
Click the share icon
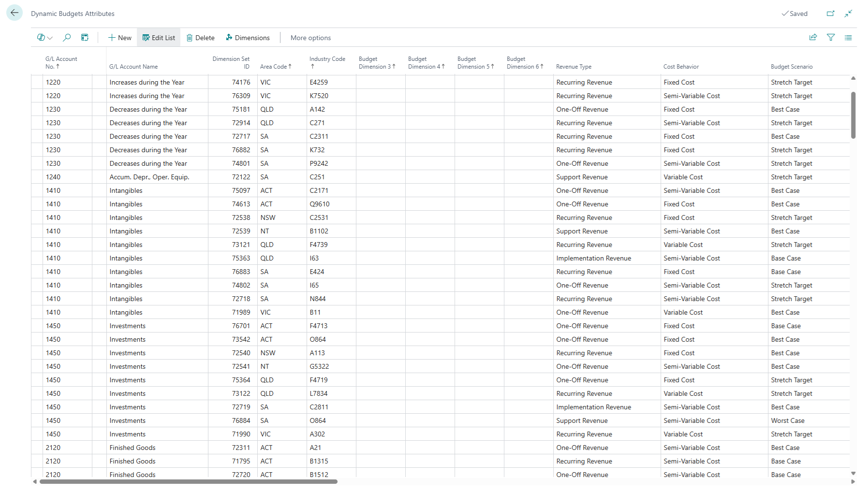[813, 38]
